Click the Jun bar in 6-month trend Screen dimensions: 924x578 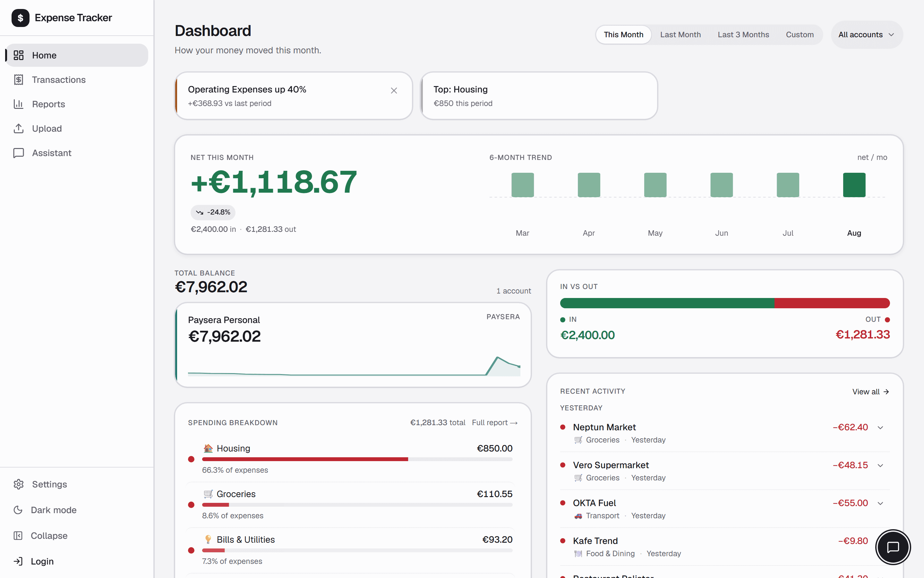pos(721,185)
